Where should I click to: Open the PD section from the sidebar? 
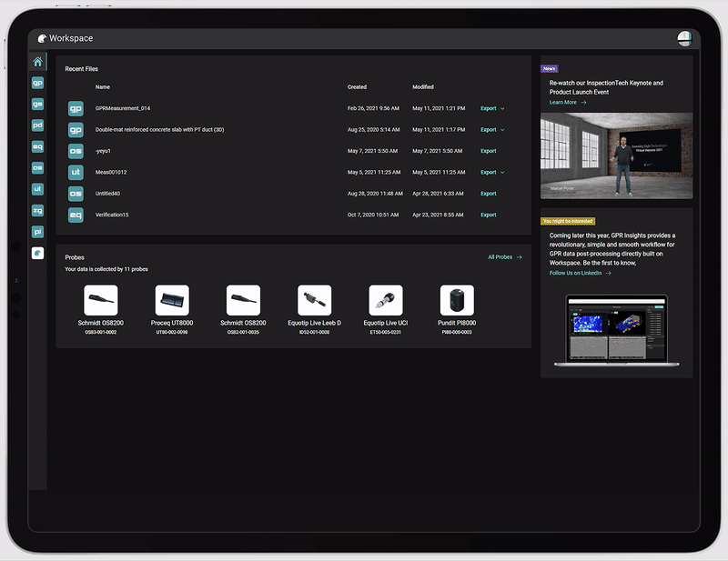pyautogui.click(x=37, y=125)
